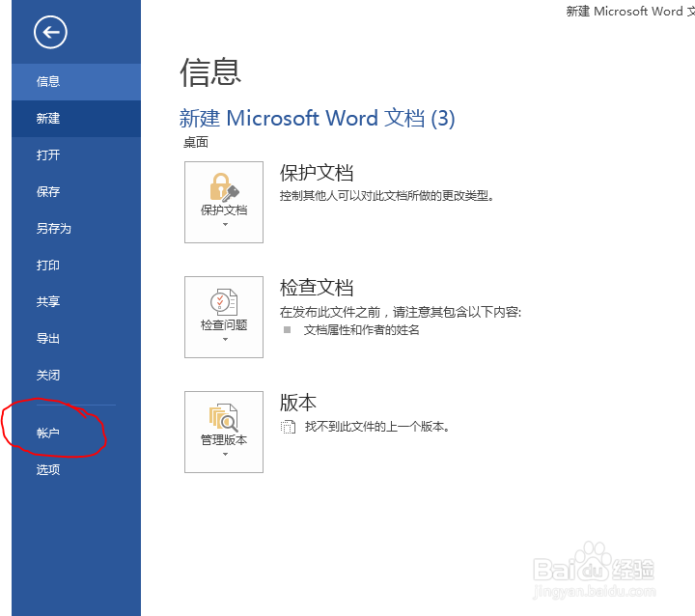Image resolution: width=695 pixels, height=616 pixels.
Task: Click the back arrow to return to document
Action: click(50, 32)
